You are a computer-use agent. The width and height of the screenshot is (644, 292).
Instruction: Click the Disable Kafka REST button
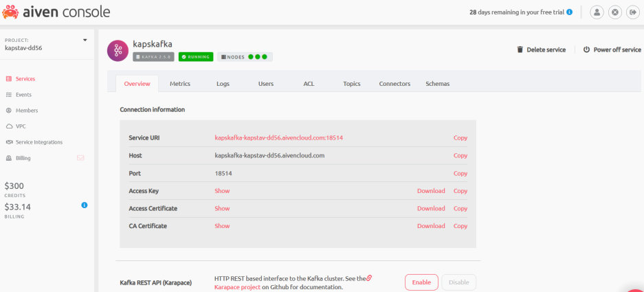click(x=458, y=282)
